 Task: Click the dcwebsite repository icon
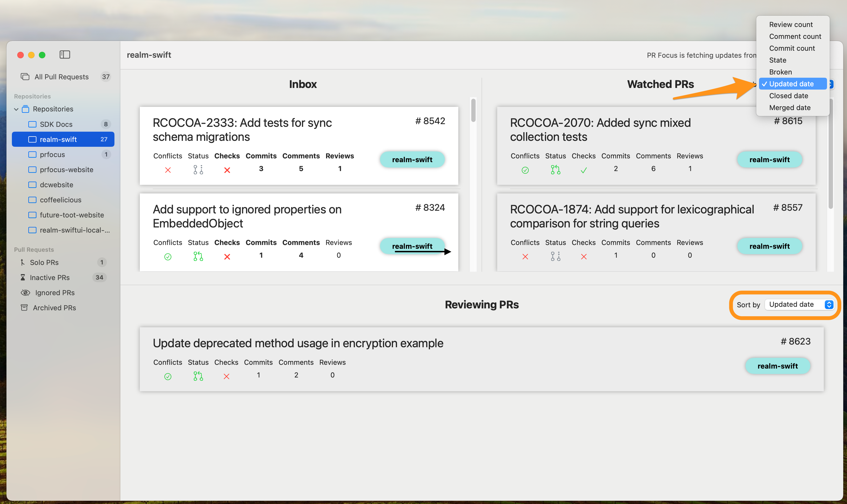point(32,185)
